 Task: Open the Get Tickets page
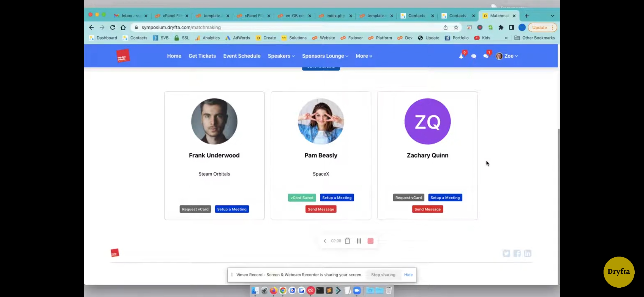[202, 56]
